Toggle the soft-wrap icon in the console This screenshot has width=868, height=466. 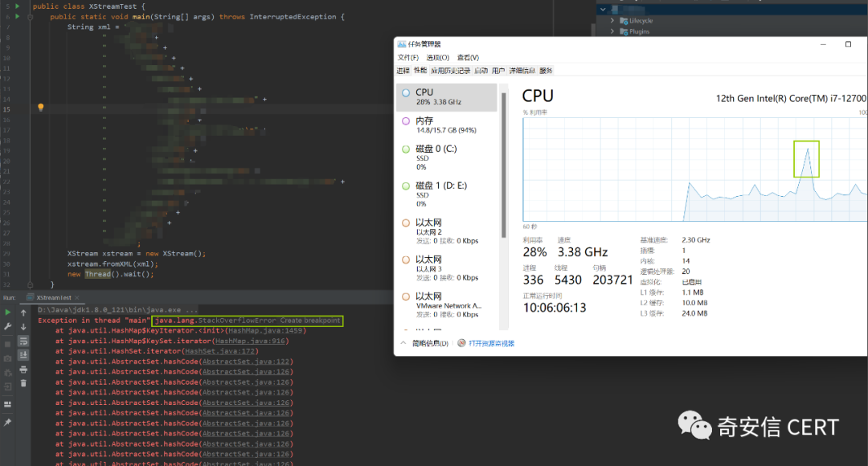[23, 341]
